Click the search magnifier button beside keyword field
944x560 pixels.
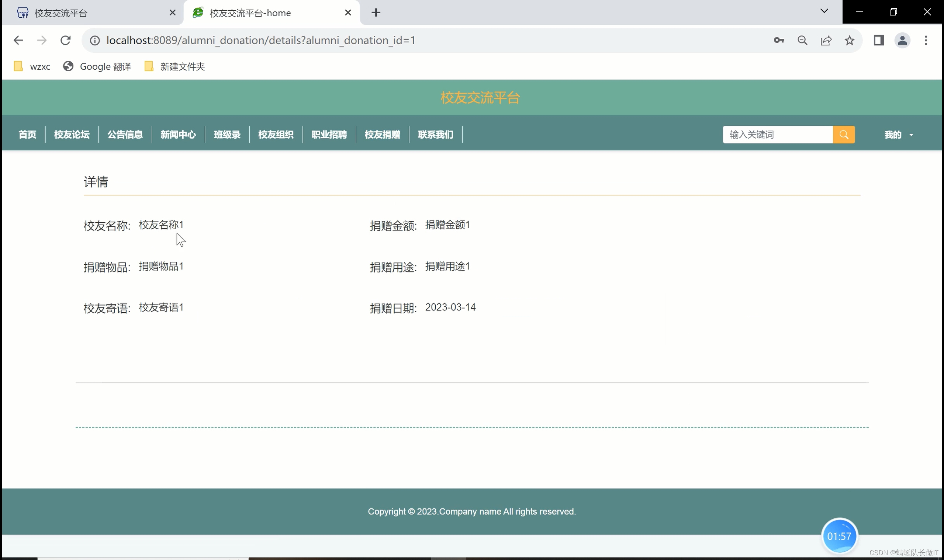tap(844, 134)
